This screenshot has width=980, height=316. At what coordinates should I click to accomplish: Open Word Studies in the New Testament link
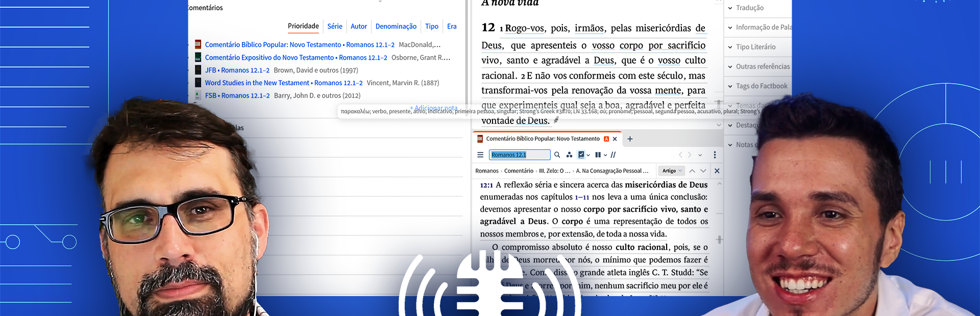(x=284, y=83)
